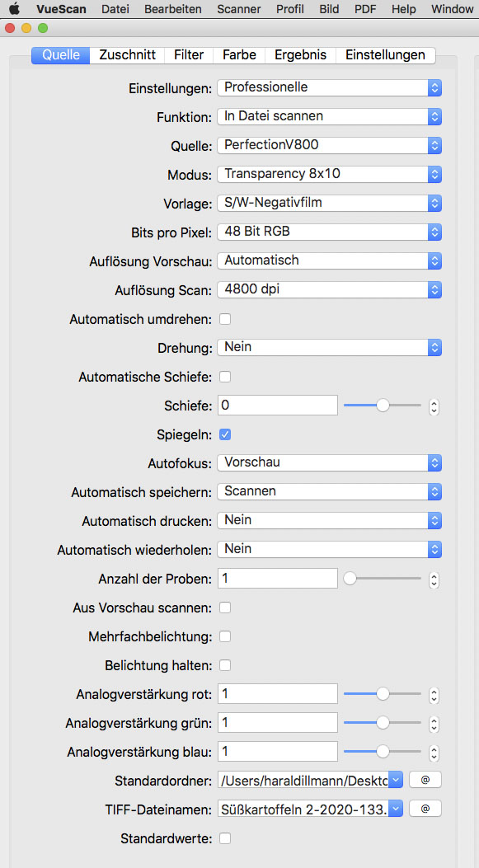Click the Analogverstärkung blau stepper
The width and height of the screenshot is (479, 868).
434,753
